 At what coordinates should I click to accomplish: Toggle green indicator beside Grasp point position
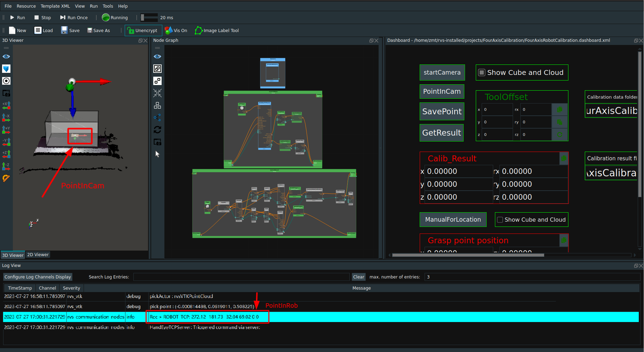pyautogui.click(x=564, y=240)
